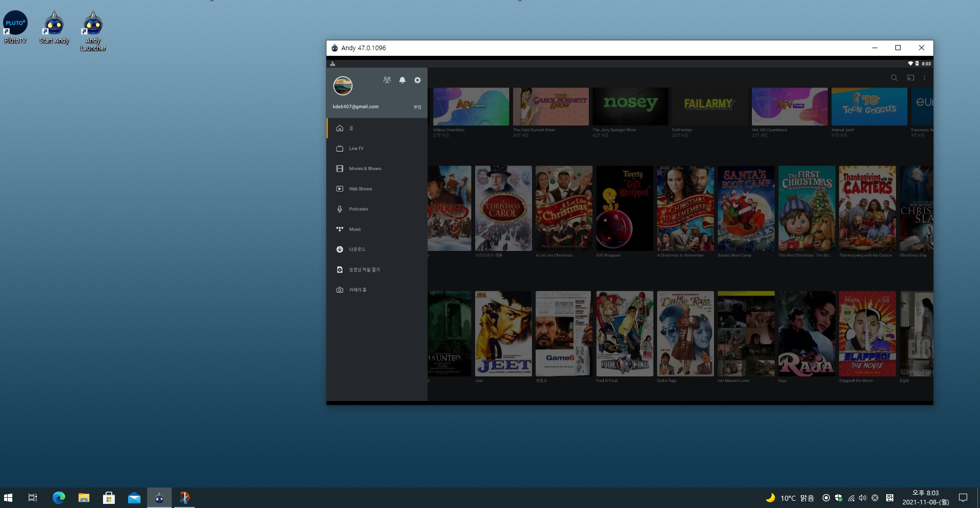The width and height of the screenshot is (980, 508).
Task: Open the Live TV menu item
Action: (x=377, y=149)
